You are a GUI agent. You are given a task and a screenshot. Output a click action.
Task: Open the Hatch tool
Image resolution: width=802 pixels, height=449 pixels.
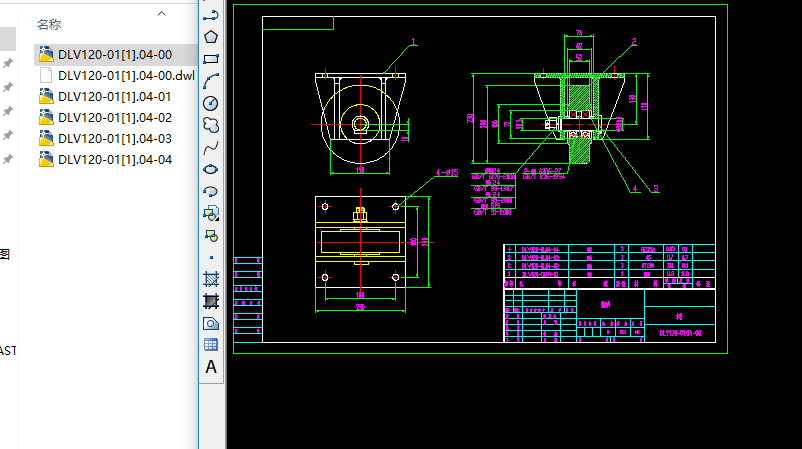[211, 278]
